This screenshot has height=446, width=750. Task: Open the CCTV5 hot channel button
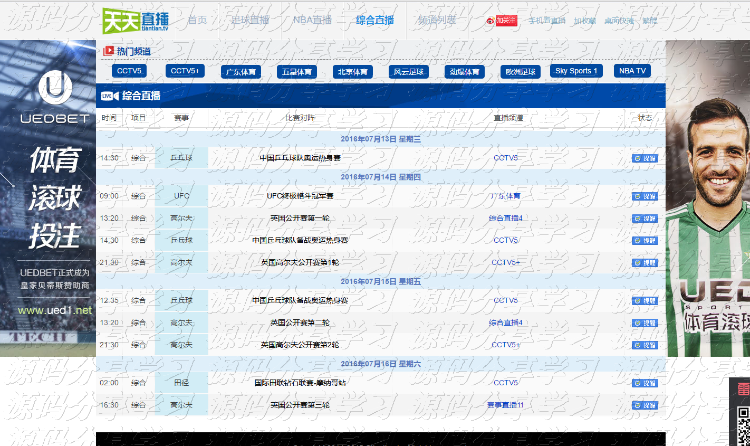coord(129,71)
